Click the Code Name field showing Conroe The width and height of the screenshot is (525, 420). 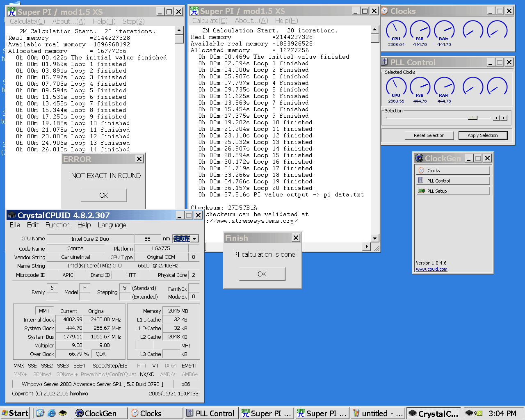[75, 248]
